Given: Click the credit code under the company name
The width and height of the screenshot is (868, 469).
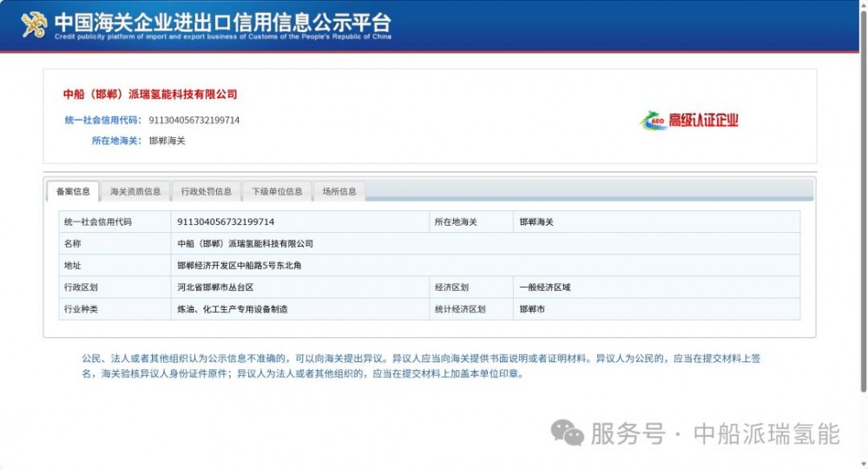Looking at the screenshot, I should pos(194,120).
